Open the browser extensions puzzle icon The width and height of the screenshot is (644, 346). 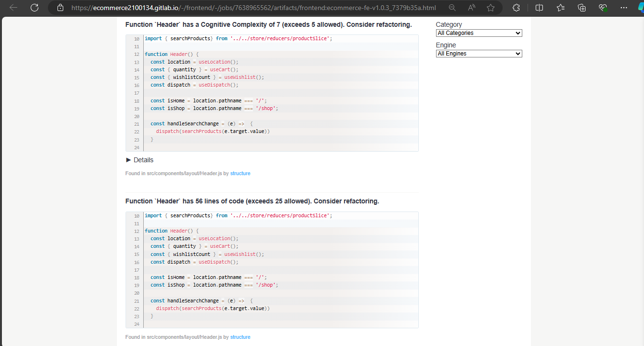pyautogui.click(x=516, y=8)
